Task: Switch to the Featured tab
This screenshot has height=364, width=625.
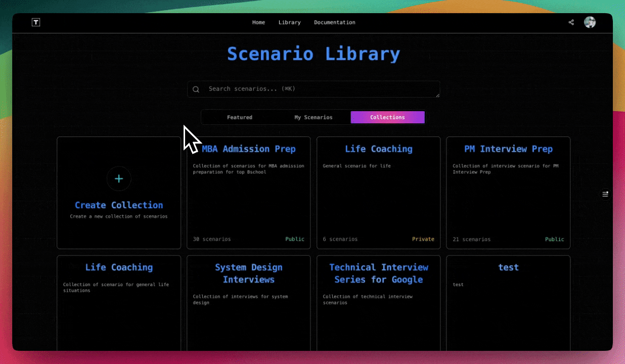Action: 240,117
